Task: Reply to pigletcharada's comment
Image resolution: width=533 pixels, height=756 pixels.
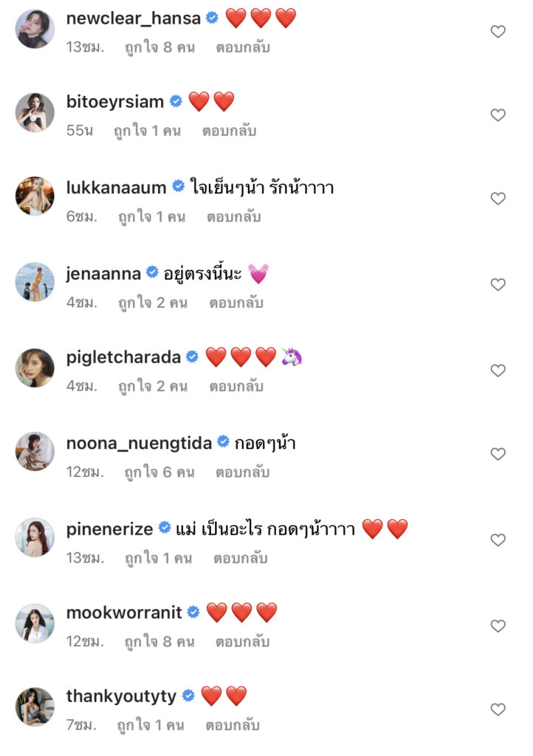Action: (239, 386)
